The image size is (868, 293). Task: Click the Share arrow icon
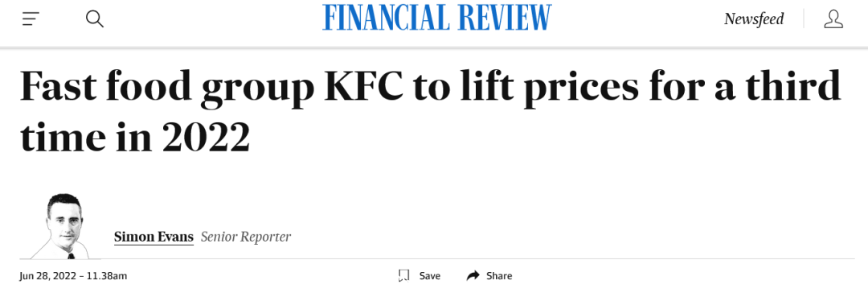click(x=473, y=276)
